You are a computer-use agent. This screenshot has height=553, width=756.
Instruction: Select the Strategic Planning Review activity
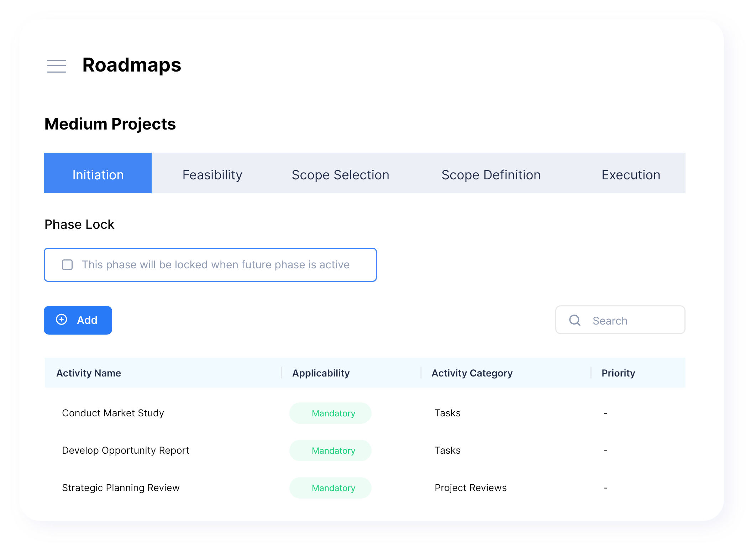[121, 488]
